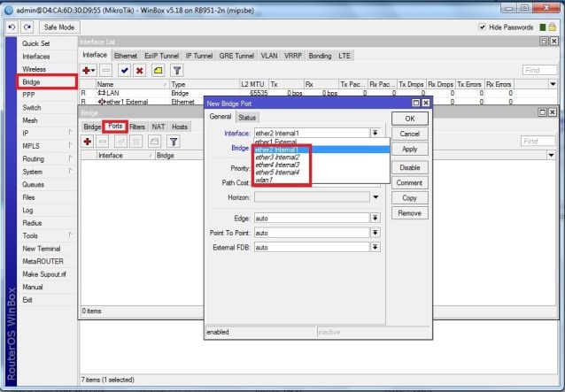Image resolution: width=565 pixels, height=392 pixels.
Task: Click Cancel in New Bridge Port dialog
Action: coord(410,134)
